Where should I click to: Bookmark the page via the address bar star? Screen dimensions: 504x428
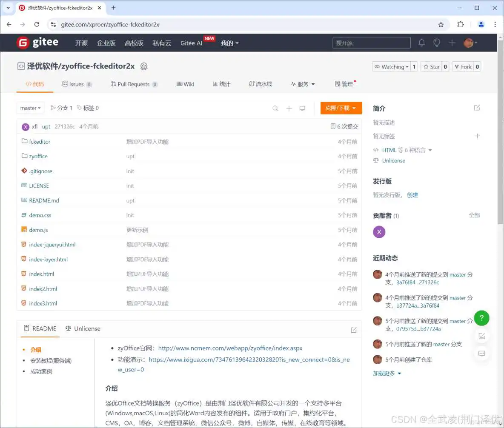click(x=441, y=25)
